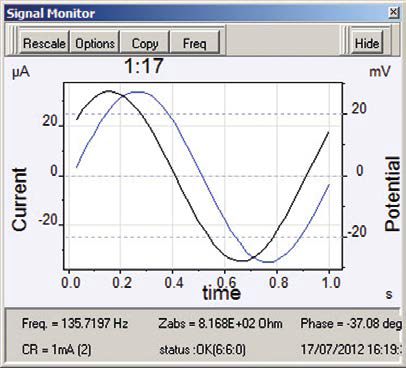This screenshot has width=406, height=368.
Task: Open the Options button
Action: (x=95, y=43)
